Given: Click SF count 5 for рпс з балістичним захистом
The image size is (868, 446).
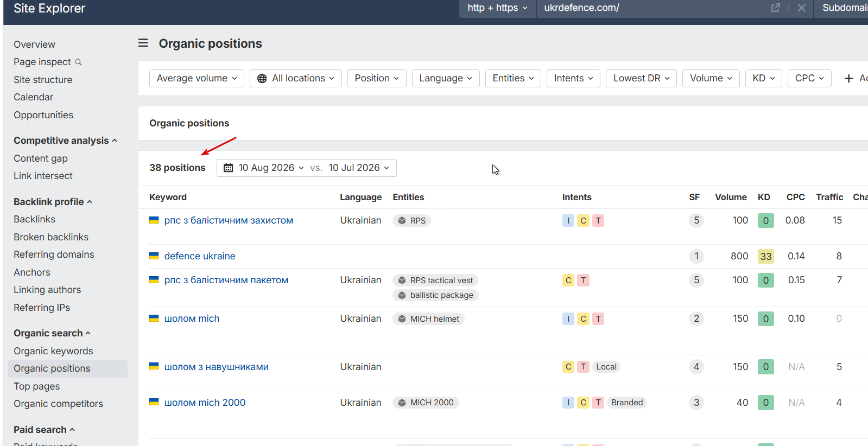Looking at the screenshot, I should pyautogui.click(x=696, y=221).
